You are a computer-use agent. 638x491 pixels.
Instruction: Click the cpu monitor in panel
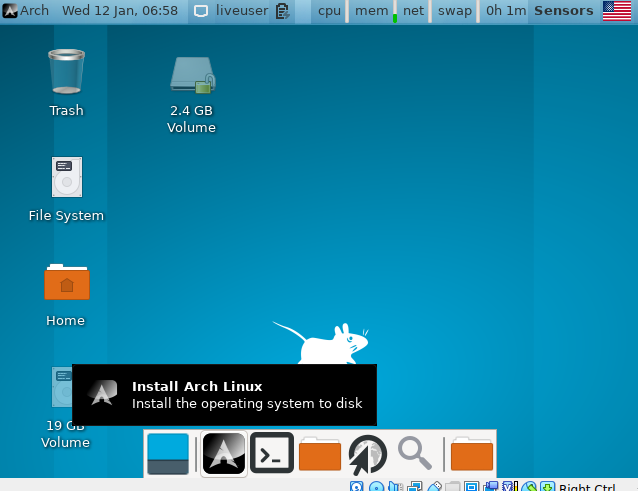coord(329,11)
